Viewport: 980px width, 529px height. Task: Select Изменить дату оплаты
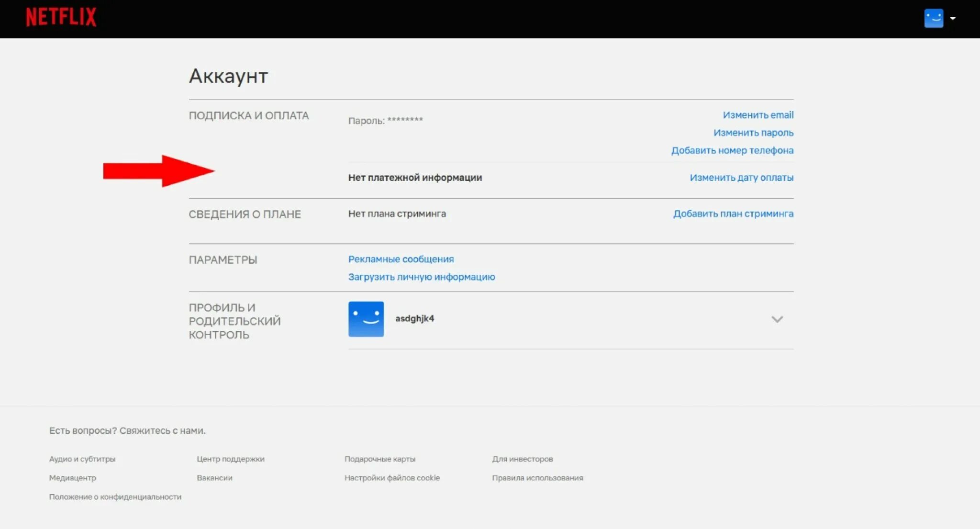coord(741,178)
